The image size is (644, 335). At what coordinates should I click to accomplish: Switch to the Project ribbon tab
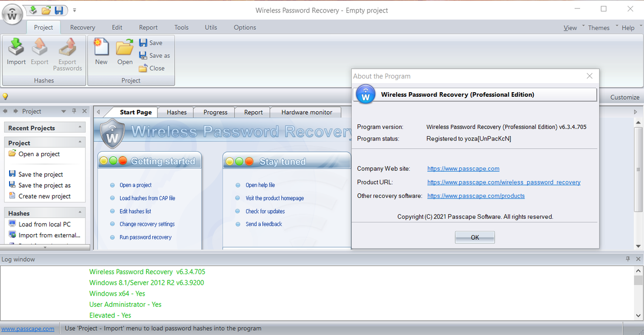(43, 27)
